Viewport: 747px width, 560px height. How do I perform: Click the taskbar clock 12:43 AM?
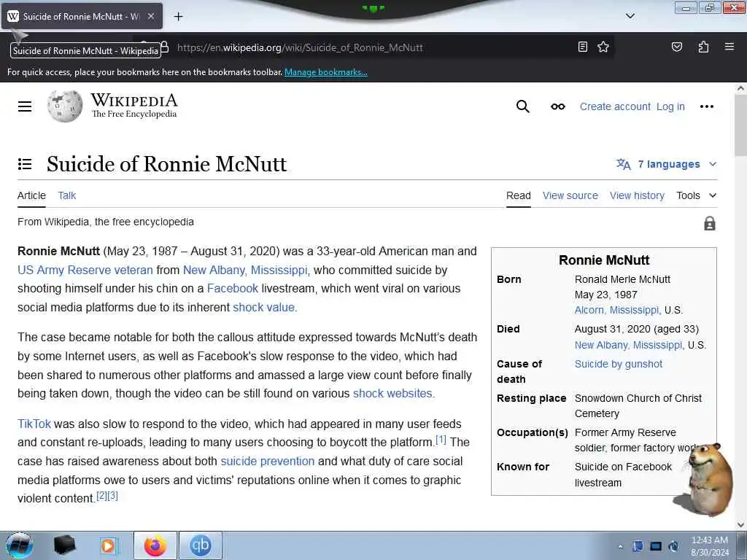click(709, 540)
